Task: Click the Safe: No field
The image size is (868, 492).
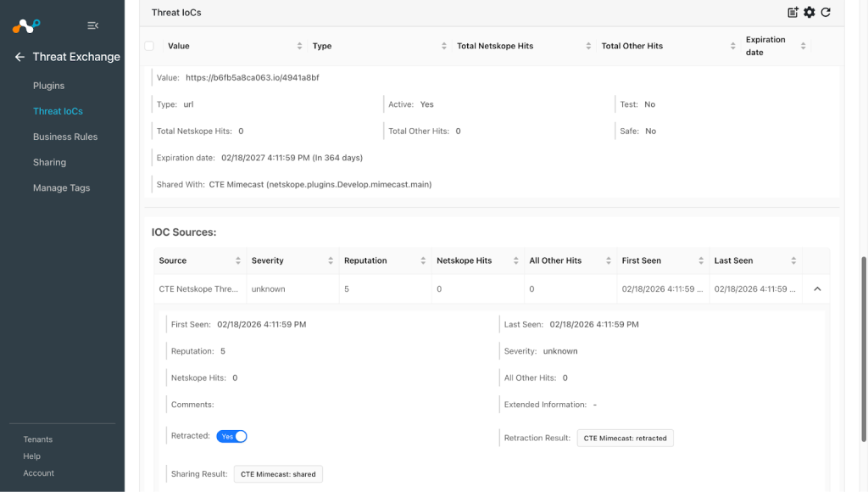Action: pos(637,131)
